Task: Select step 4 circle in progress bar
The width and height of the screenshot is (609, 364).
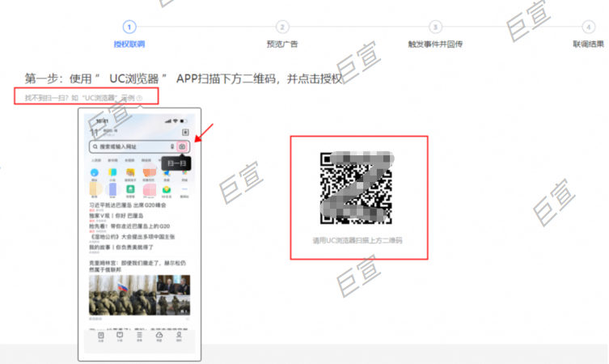Action: click(x=589, y=27)
